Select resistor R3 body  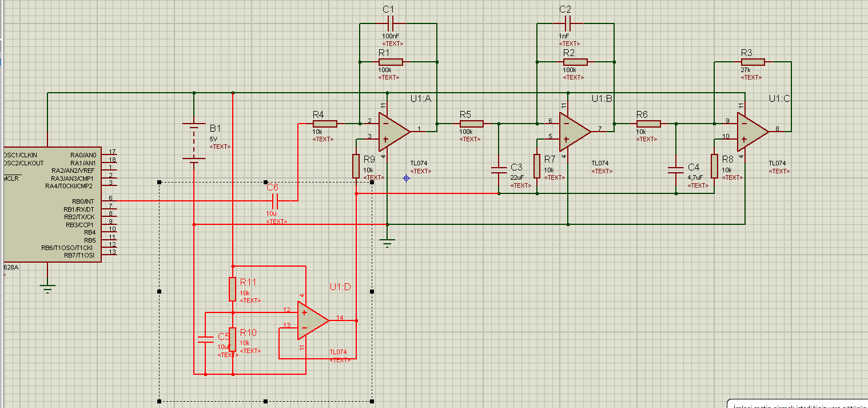[752, 62]
